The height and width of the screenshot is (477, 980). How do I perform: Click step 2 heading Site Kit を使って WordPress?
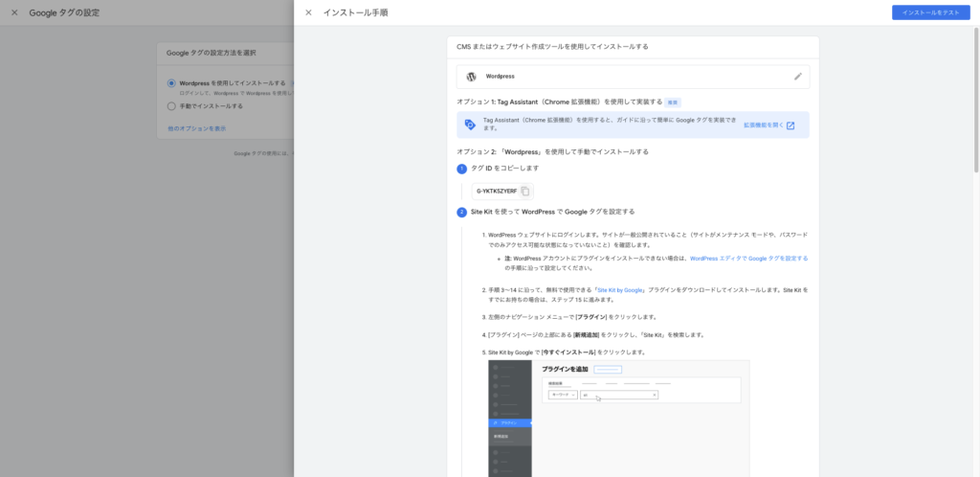point(552,212)
